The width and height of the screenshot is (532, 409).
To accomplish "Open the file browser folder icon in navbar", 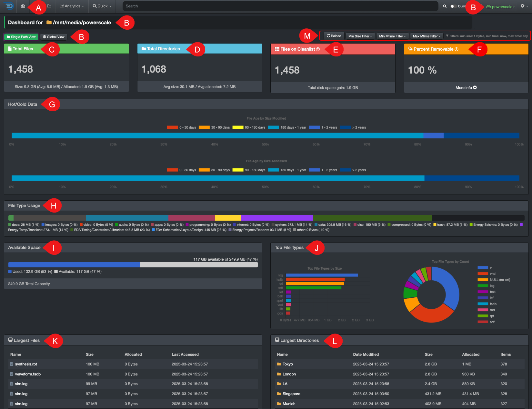I will coord(49,6).
